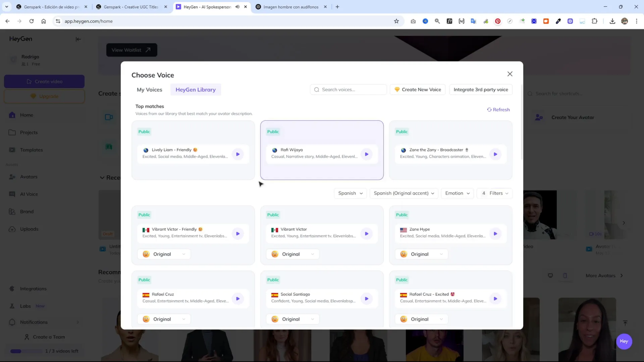Viewport: 644px width, 362px height.
Task: Play Rafi Wijaya voice sample
Action: click(x=367, y=154)
